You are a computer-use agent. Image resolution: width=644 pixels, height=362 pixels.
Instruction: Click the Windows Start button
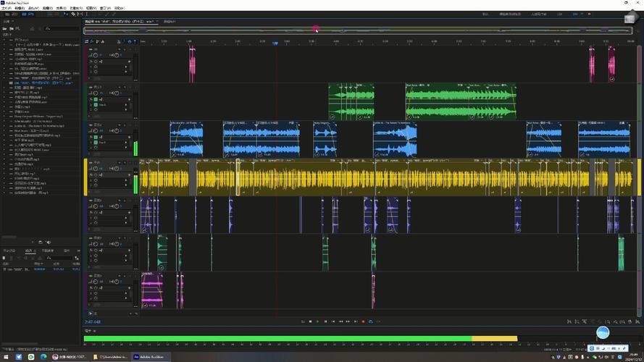click(7, 357)
